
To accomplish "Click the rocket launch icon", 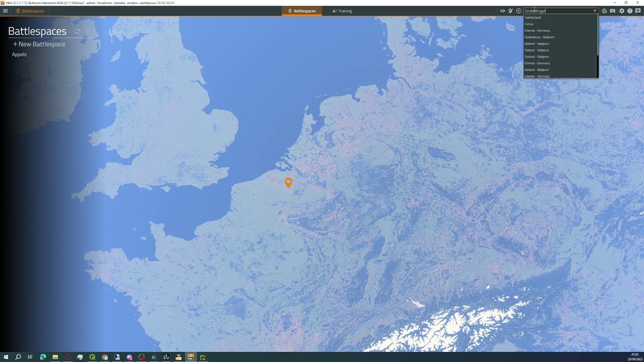I will tap(510, 11).
